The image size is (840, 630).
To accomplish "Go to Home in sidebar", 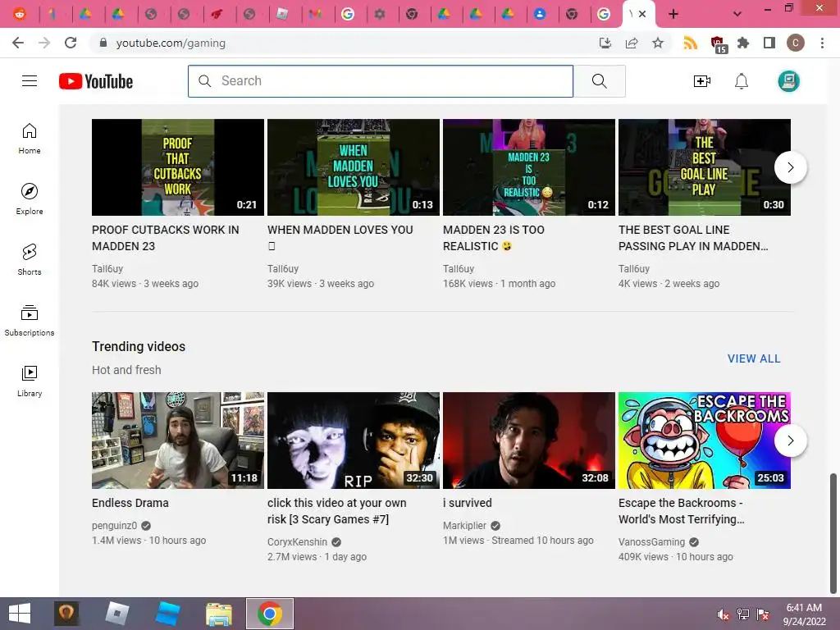I will (x=30, y=139).
